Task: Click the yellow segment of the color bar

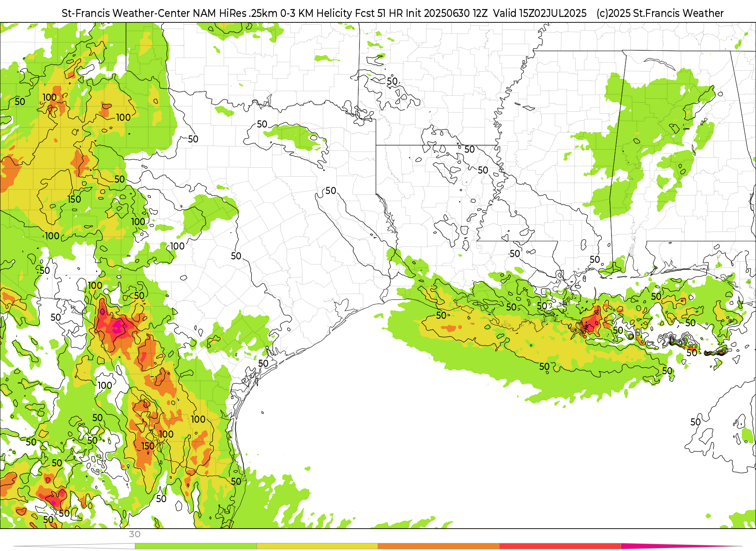Action: coord(317,546)
